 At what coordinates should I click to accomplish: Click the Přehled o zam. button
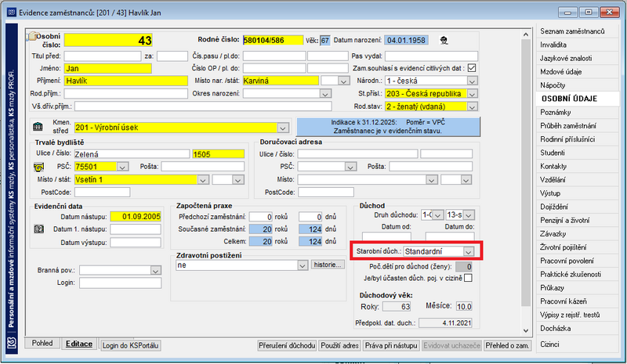click(507, 346)
